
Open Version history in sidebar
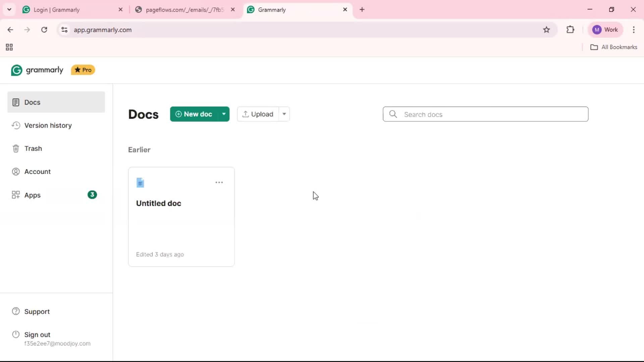coord(48,125)
